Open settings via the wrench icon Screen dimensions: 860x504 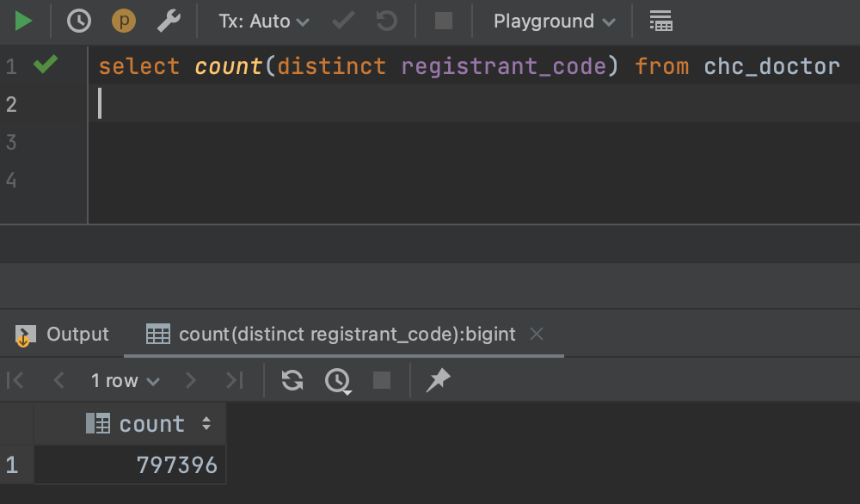tap(169, 22)
